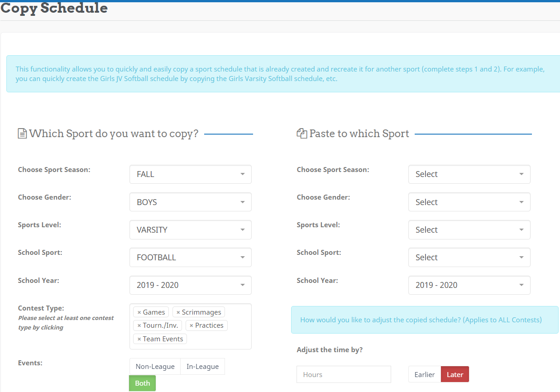The image size is (560, 392).
Task: Click the document icon beside Which Sport heading
Action: tap(22, 134)
